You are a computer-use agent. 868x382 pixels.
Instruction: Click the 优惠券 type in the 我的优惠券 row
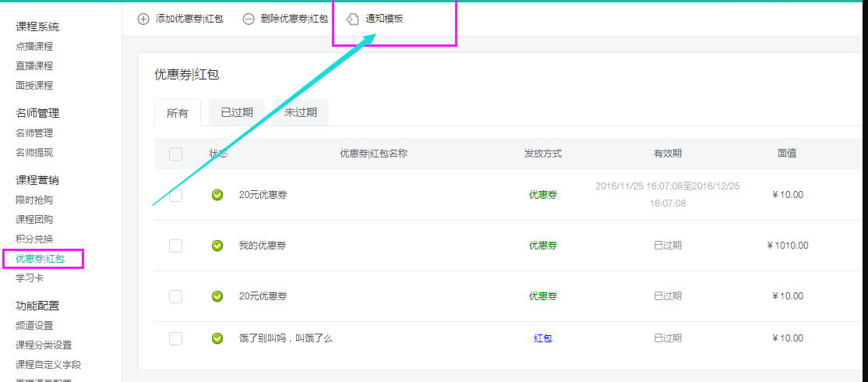point(543,246)
